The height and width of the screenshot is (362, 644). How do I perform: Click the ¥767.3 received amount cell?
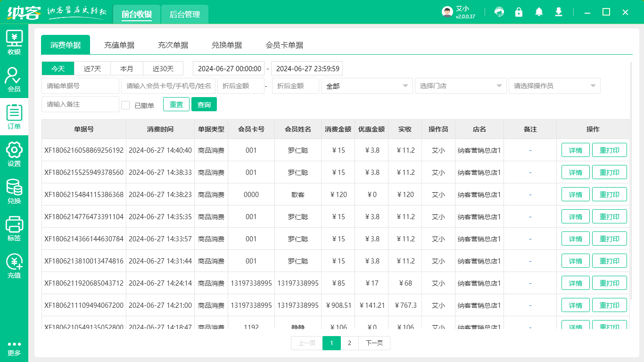pyautogui.click(x=405, y=305)
